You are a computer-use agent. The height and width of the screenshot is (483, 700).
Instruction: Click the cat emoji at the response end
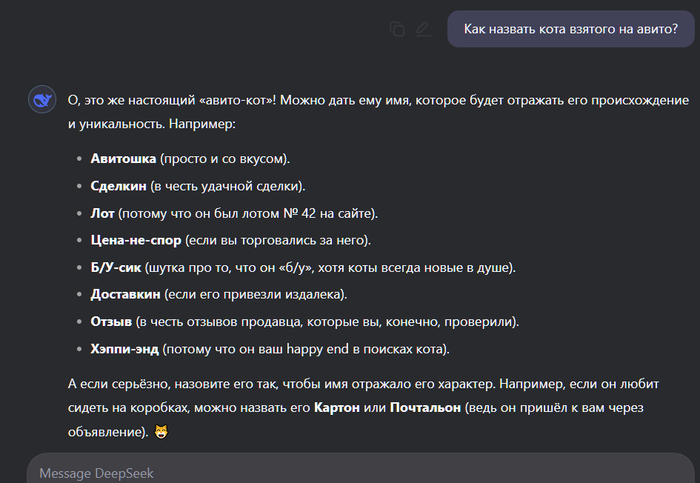click(161, 432)
